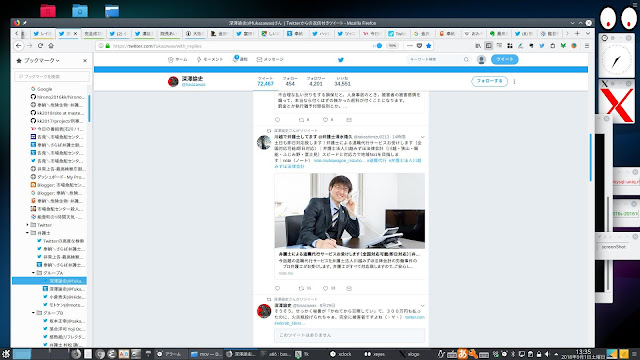The image size is (640, 360).
Task: Retweet the tweet with lawyer photo
Action: tap(302, 288)
